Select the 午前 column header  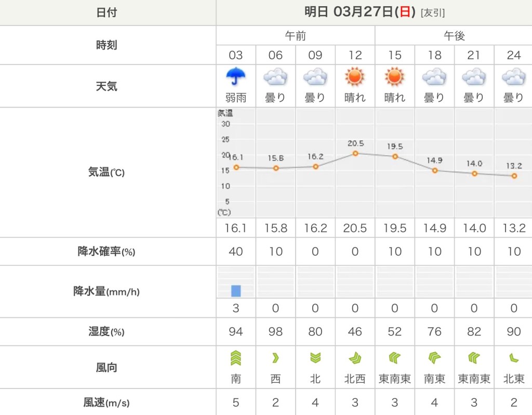coord(295,36)
